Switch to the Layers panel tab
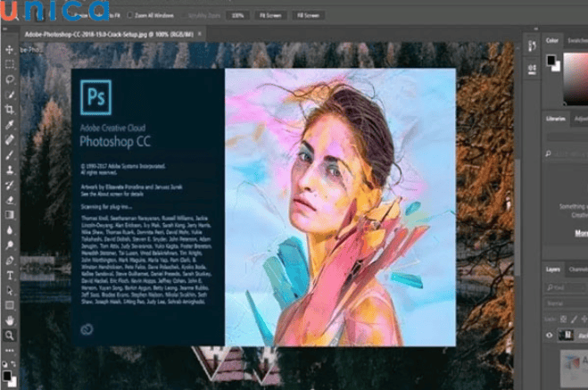This screenshot has height=390, width=588. click(553, 269)
